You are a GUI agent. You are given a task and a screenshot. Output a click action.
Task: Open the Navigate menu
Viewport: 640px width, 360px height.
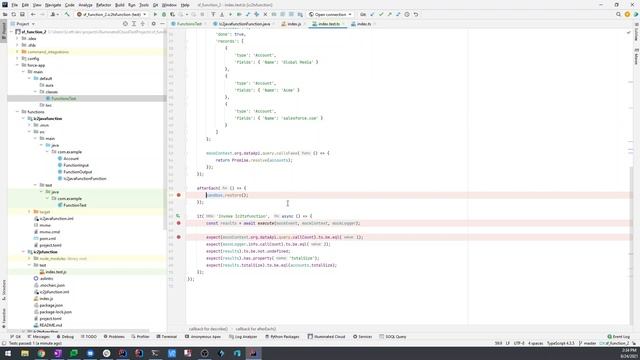coord(53,5)
